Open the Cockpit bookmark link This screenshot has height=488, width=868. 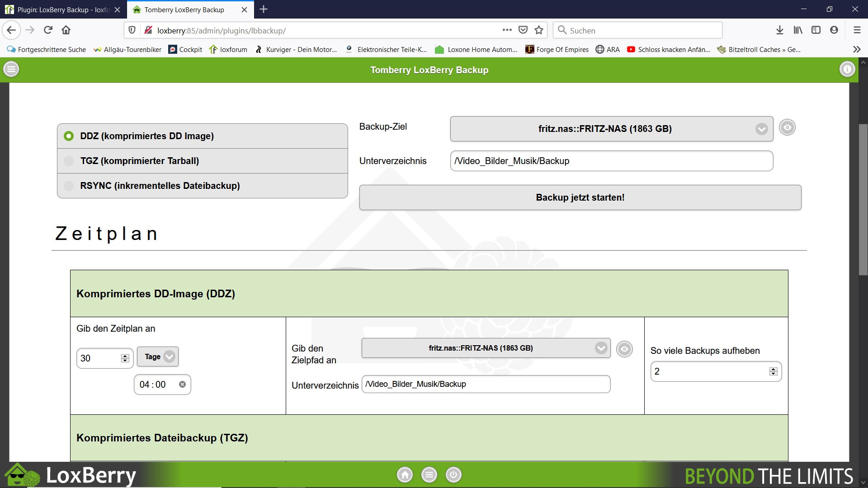(185, 50)
